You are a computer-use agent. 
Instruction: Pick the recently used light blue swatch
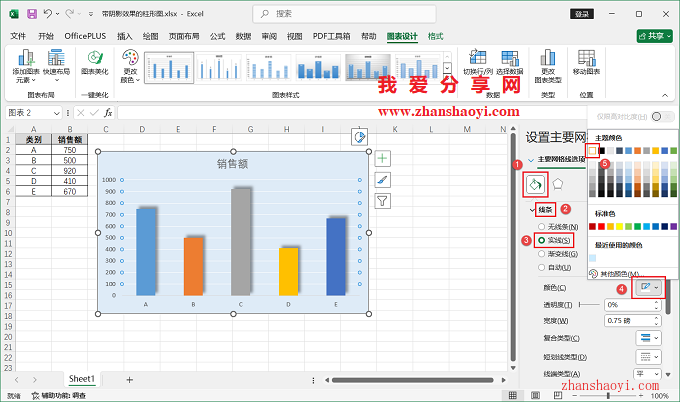click(x=592, y=258)
